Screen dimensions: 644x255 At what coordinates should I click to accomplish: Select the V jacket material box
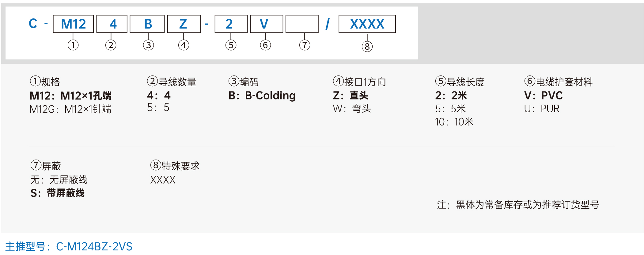coord(267,24)
